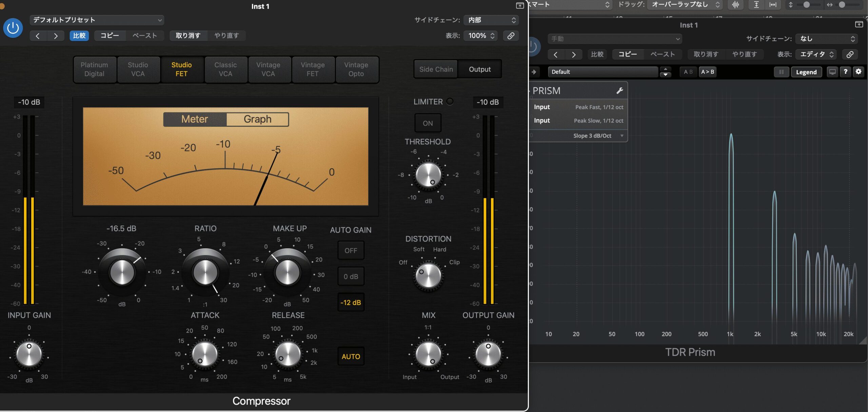This screenshot has height=412, width=868.
Task: Toggle the Compressor power button
Action: click(13, 28)
